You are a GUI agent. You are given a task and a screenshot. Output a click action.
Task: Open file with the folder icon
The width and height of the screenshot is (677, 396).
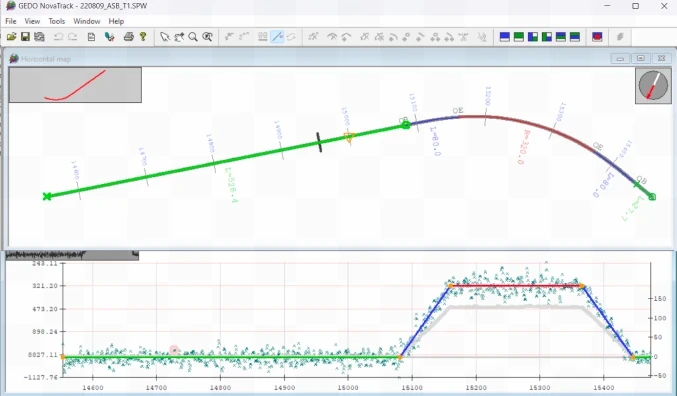pos(11,37)
